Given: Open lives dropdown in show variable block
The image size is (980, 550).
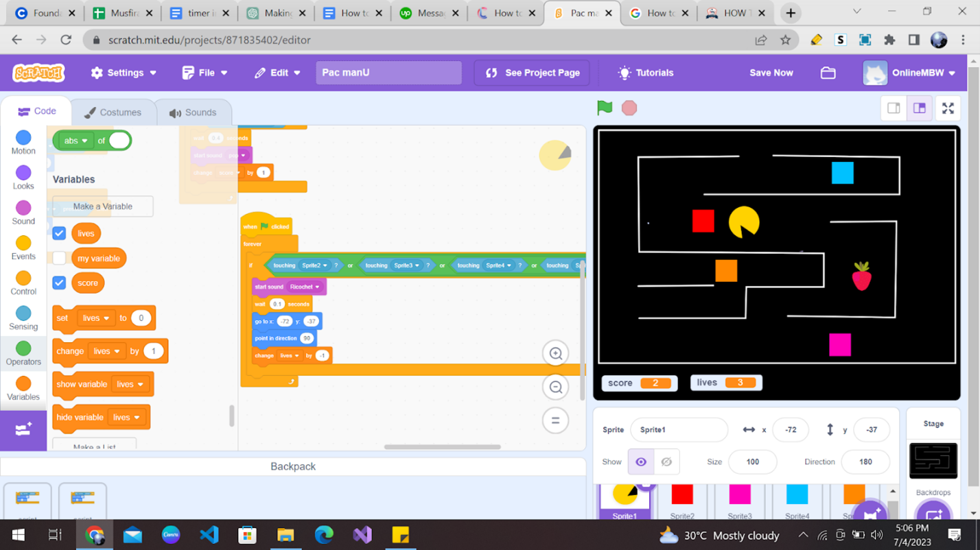Looking at the screenshot, I should (130, 384).
